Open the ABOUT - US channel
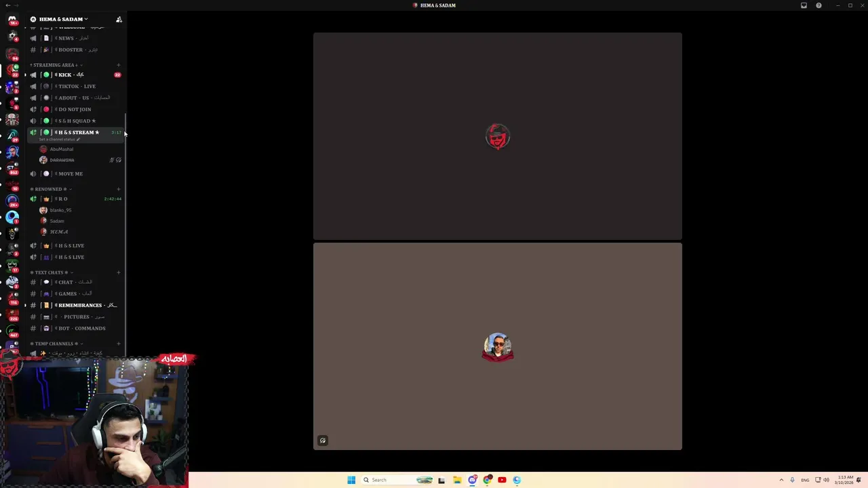Screen dimensions: 868x488 [x=75, y=98]
